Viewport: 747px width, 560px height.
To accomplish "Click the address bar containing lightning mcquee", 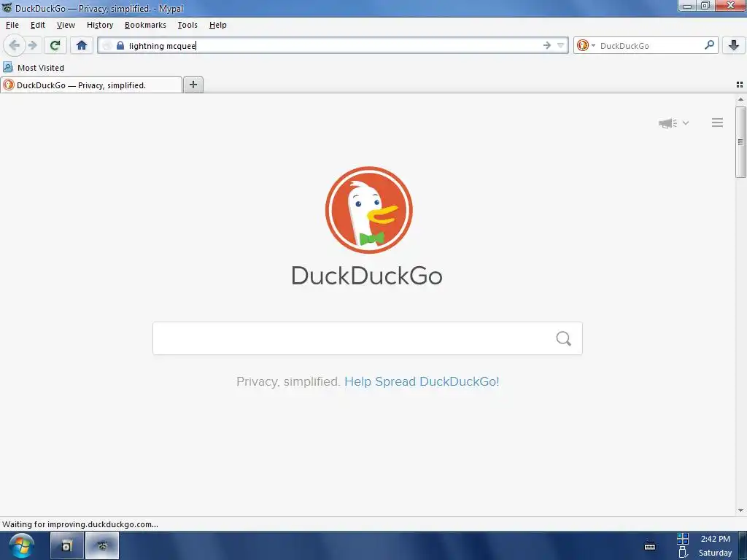I will (x=333, y=45).
